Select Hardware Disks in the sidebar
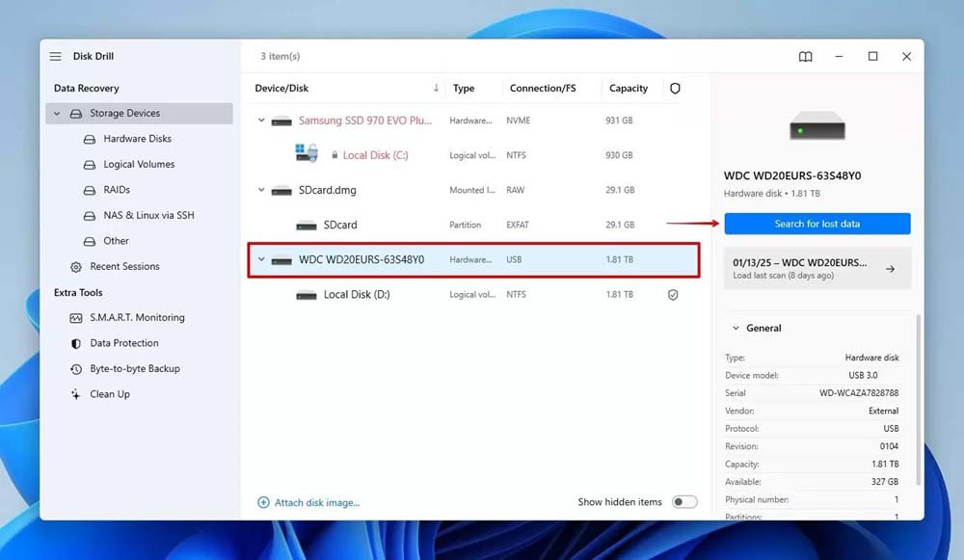This screenshot has width=964, height=560. pyautogui.click(x=137, y=139)
